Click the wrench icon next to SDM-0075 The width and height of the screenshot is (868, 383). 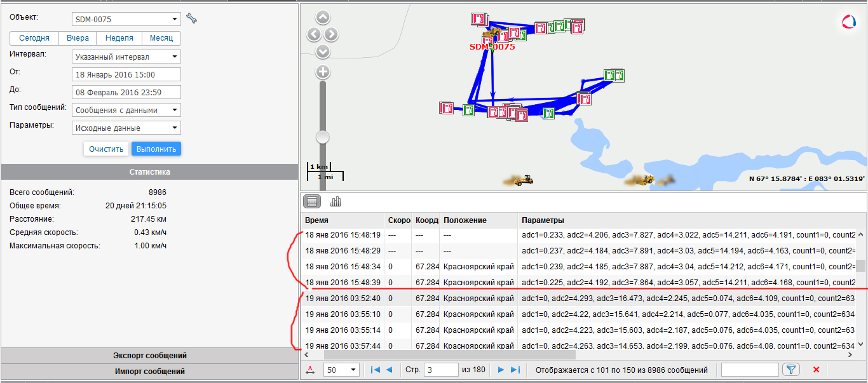pyautogui.click(x=191, y=18)
